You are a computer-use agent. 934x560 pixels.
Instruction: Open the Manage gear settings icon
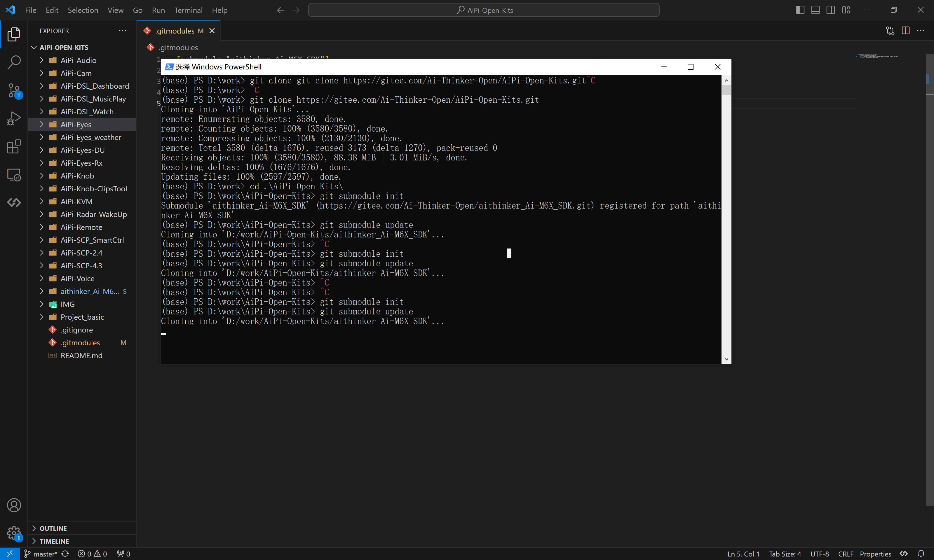[14, 533]
